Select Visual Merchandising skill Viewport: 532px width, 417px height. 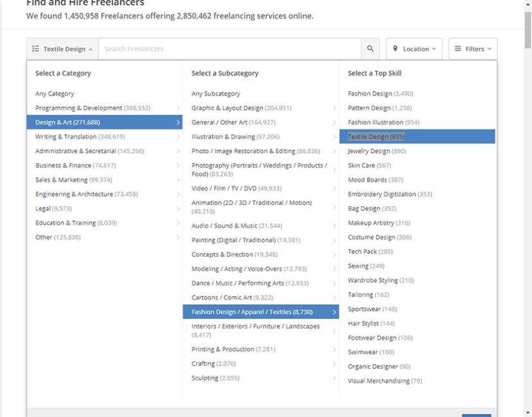(385, 381)
